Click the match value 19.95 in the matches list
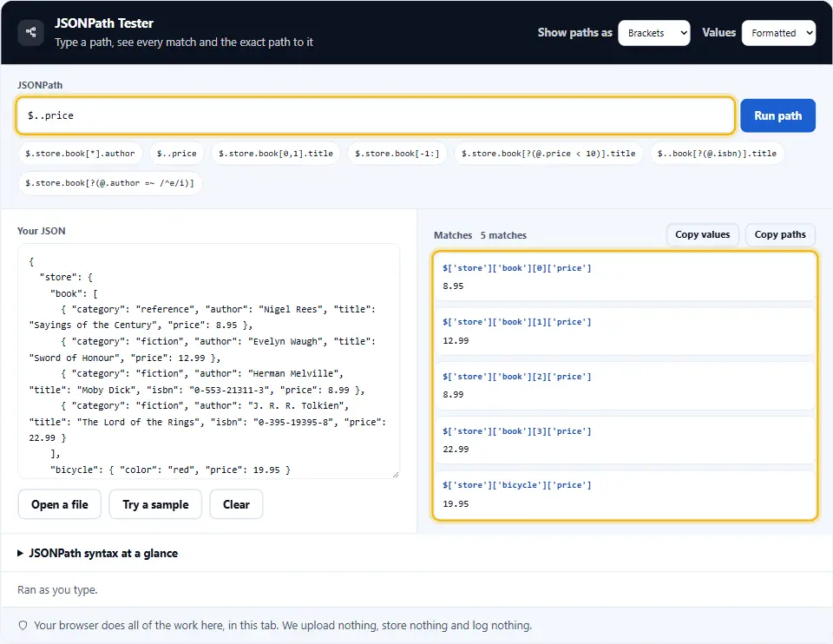 pyautogui.click(x=456, y=503)
